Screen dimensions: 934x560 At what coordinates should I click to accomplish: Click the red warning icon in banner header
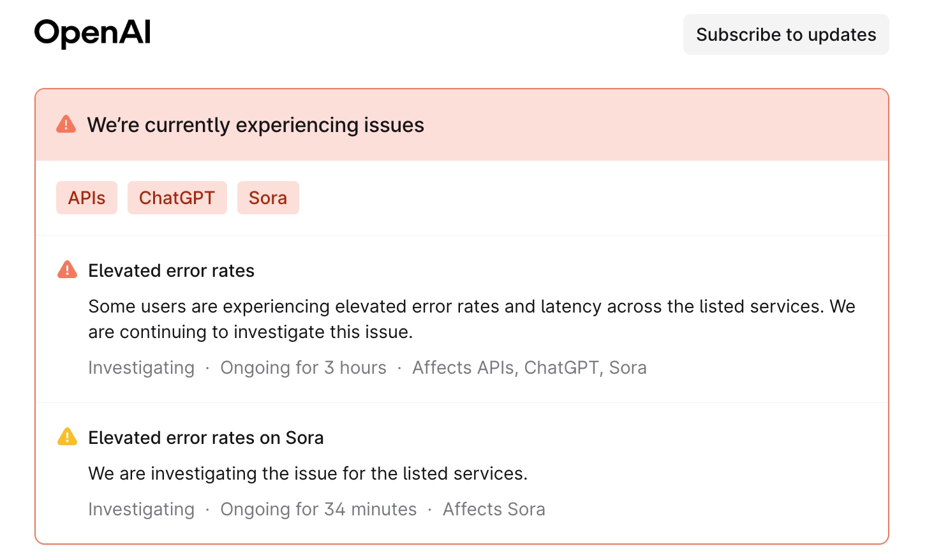(66, 124)
